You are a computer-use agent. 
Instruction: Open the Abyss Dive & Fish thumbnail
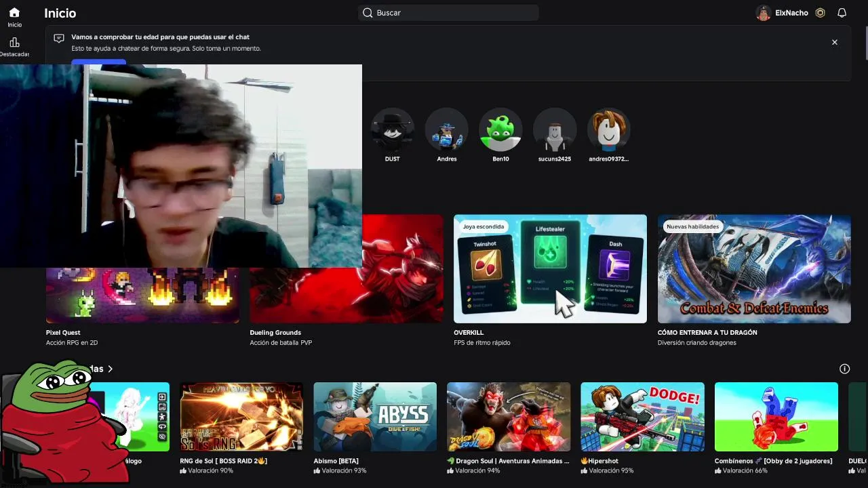pyautogui.click(x=375, y=417)
